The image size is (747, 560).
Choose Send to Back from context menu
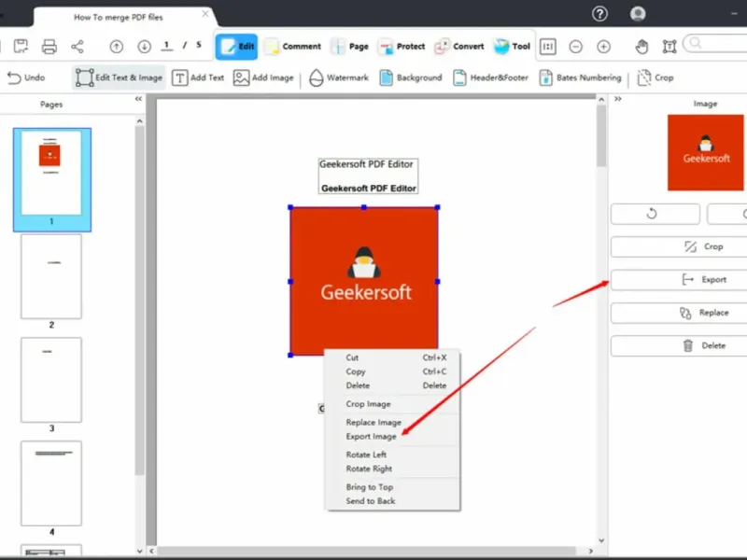[x=392, y=501]
